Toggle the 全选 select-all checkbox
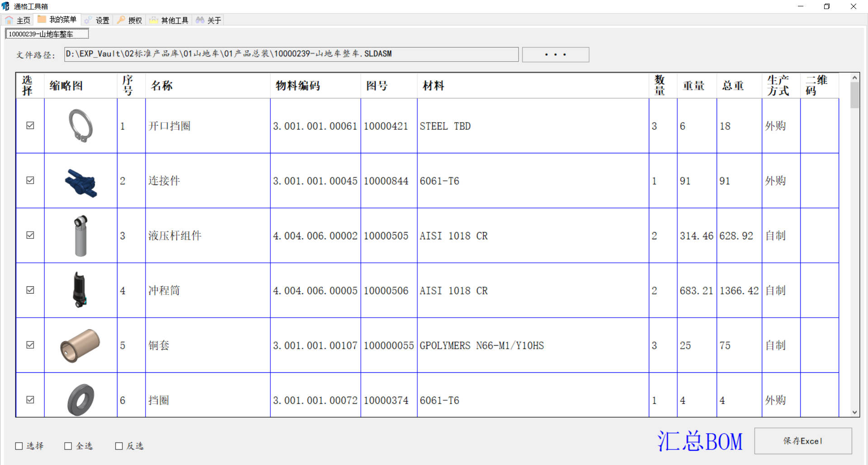This screenshot has height=465, width=868. coord(68,446)
